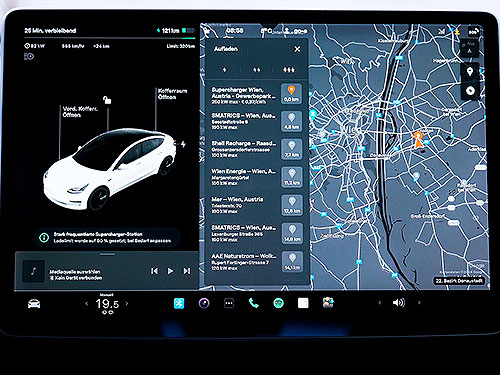Screen dimensions: 500x375
Task: Navigate to Supercharger Wien 0,0 km pin
Action: 291,94
